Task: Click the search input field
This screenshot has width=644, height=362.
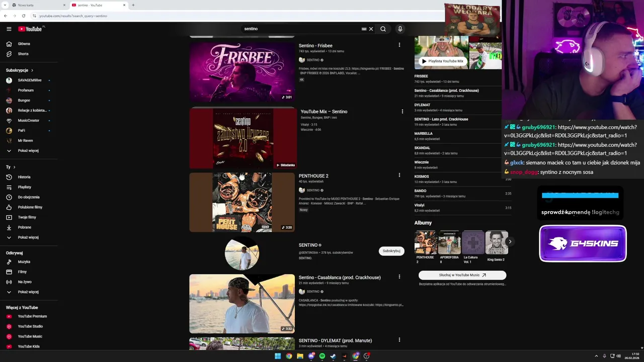Action: [x=302, y=29]
